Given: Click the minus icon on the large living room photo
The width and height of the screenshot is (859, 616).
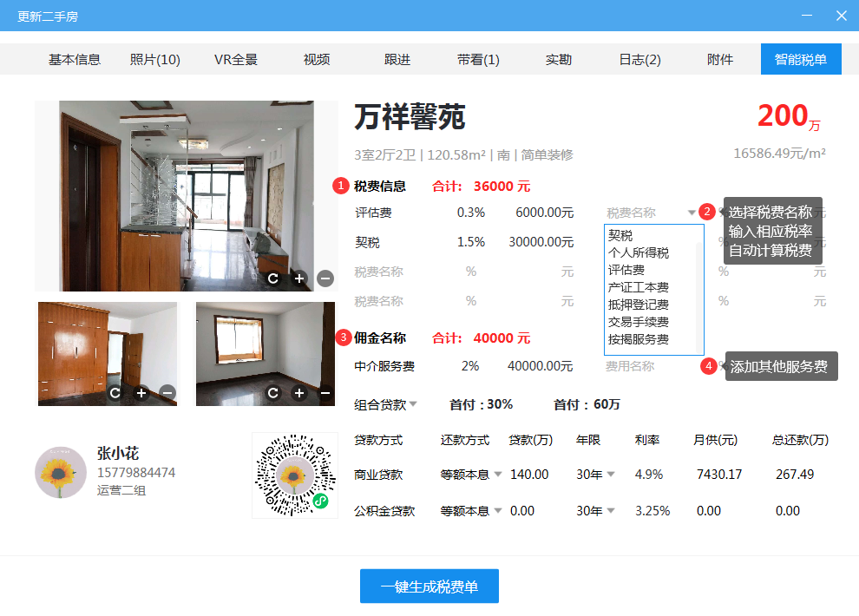Looking at the screenshot, I should click(325, 279).
